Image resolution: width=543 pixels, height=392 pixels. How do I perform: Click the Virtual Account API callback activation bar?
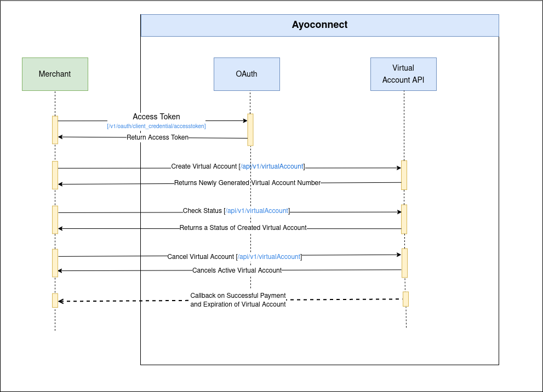point(406,299)
